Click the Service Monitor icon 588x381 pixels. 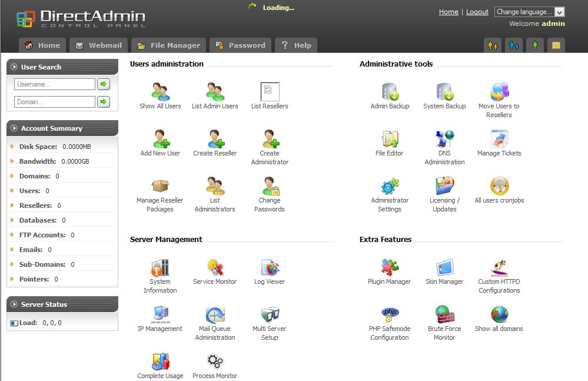(215, 268)
